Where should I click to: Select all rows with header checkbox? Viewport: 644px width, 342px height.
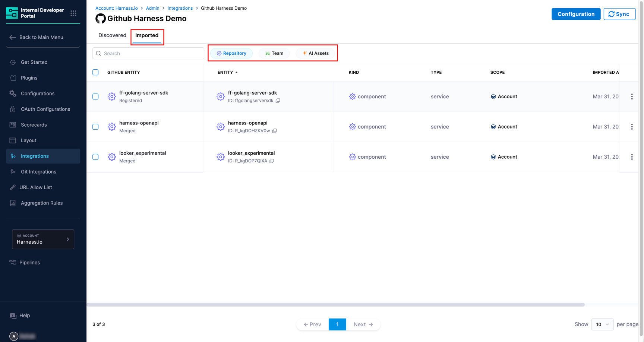click(x=95, y=72)
